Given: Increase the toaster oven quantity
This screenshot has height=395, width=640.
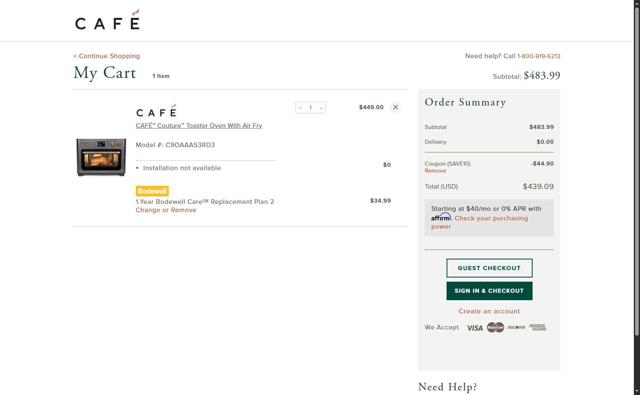Looking at the screenshot, I should [321, 107].
